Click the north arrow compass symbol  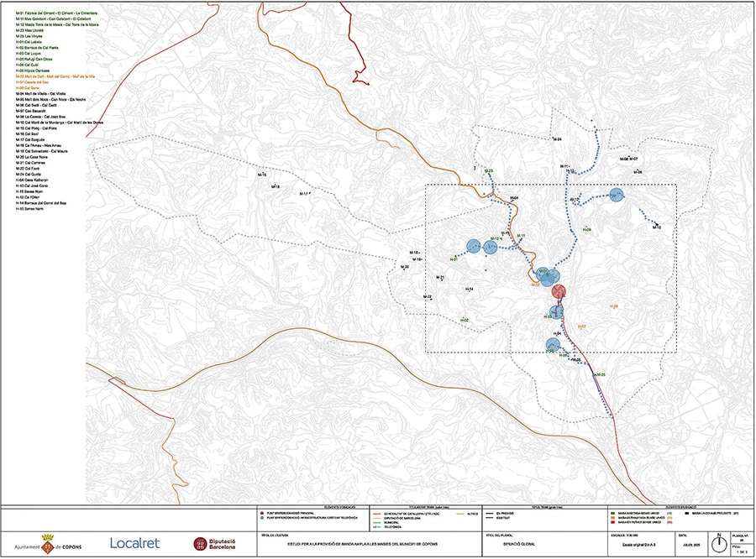[x=718, y=540]
